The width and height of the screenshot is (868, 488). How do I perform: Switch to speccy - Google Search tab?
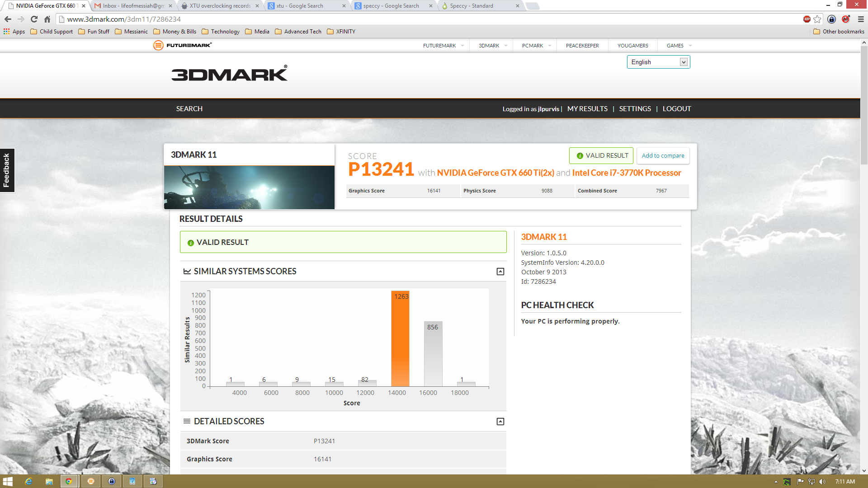(x=393, y=6)
